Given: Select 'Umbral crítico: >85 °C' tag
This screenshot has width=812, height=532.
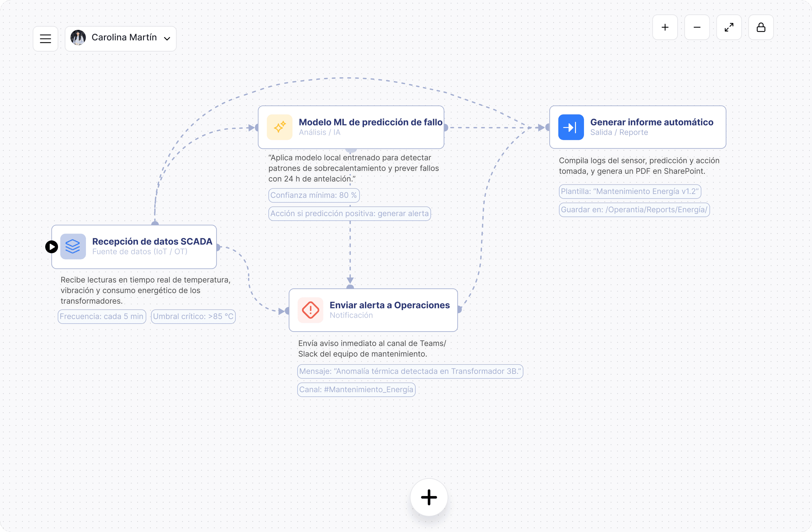Looking at the screenshot, I should point(193,316).
